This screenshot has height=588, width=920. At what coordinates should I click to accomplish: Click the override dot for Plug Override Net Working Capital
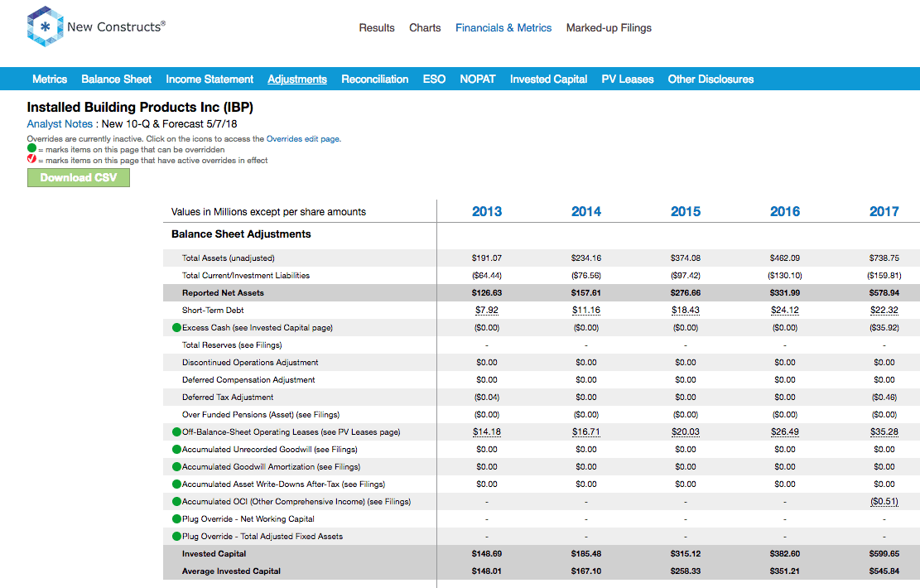176,518
